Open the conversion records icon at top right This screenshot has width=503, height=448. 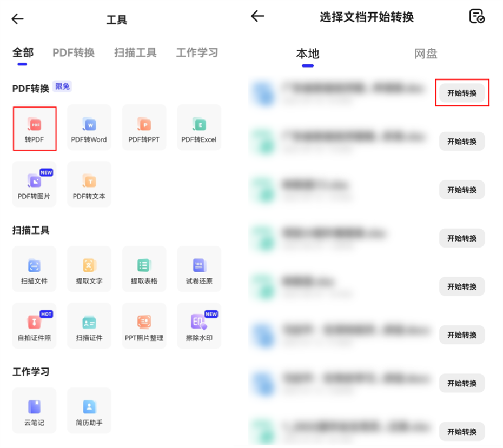click(476, 16)
